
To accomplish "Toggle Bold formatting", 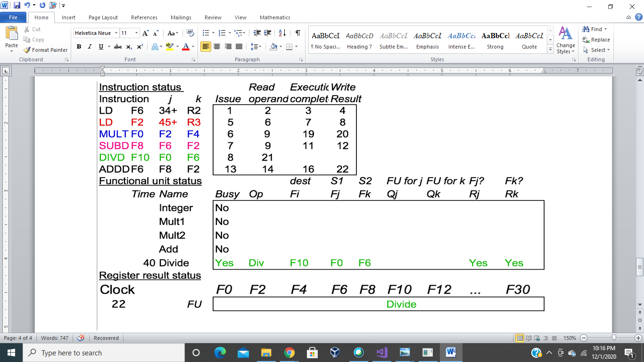I will [79, 47].
